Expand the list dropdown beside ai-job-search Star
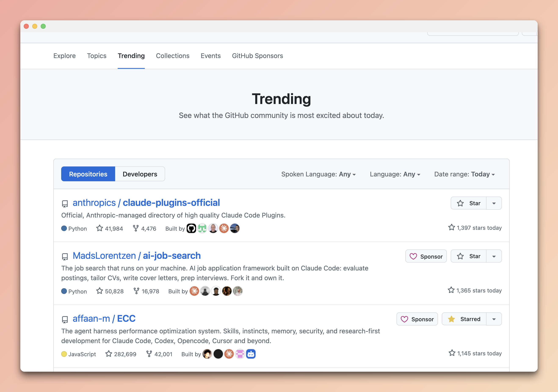 [x=494, y=256]
